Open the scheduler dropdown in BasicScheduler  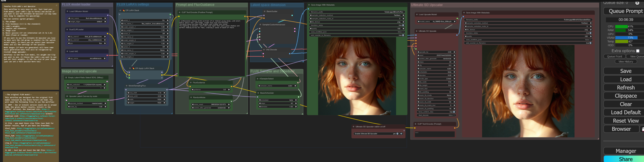click(278, 100)
